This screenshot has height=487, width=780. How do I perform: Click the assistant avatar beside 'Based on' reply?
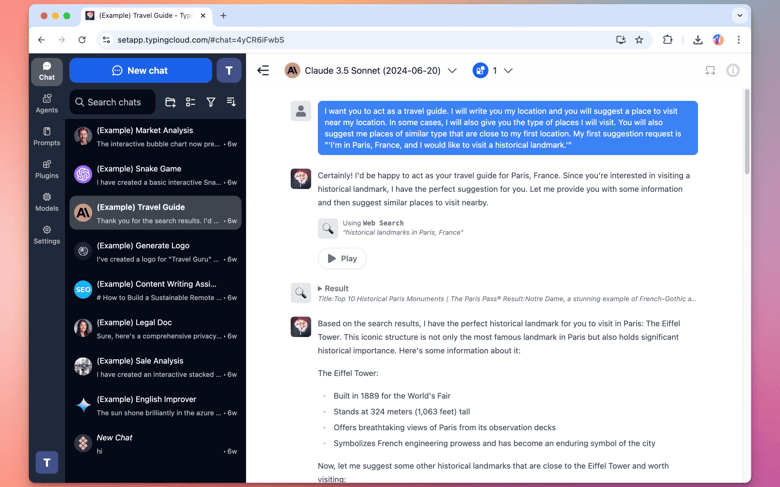point(300,327)
